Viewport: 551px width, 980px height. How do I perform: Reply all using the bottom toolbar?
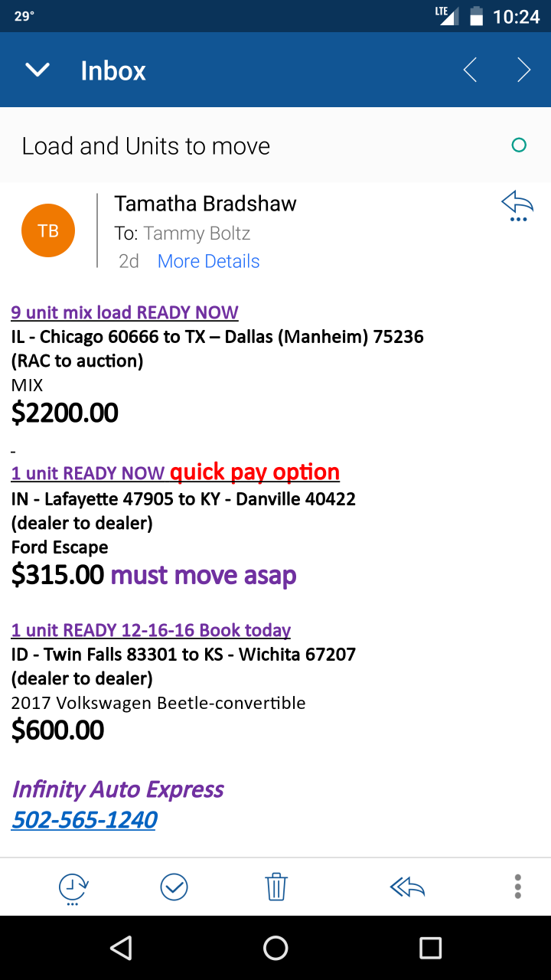tap(407, 887)
